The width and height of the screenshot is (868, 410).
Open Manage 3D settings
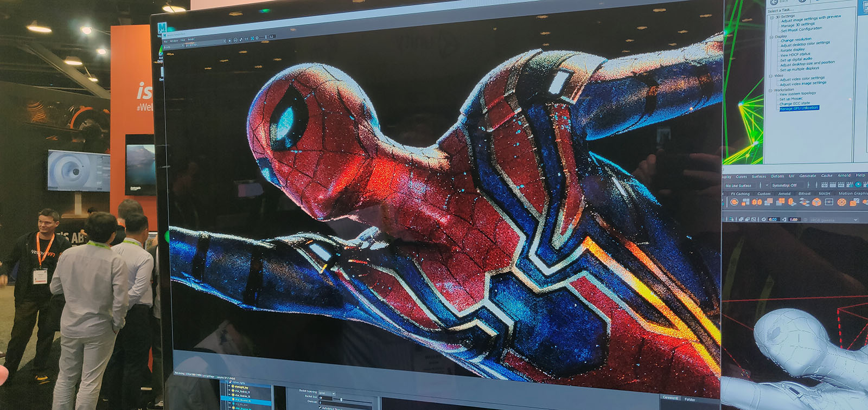tap(797, 24)
